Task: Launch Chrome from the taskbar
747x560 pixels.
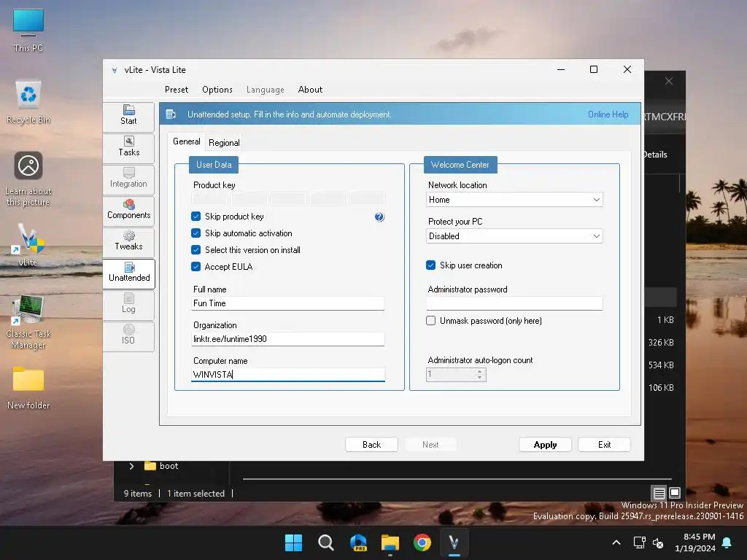Action: [422, 542]
